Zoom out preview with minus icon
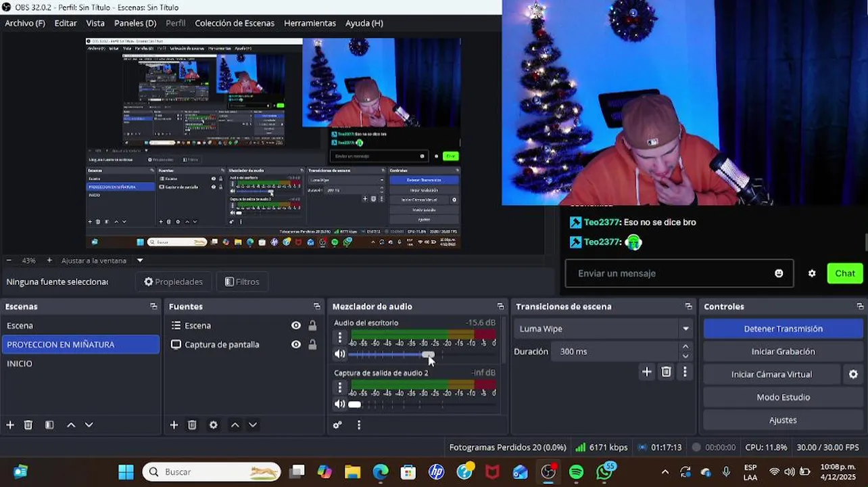The image size is (868, 487). 9,260
